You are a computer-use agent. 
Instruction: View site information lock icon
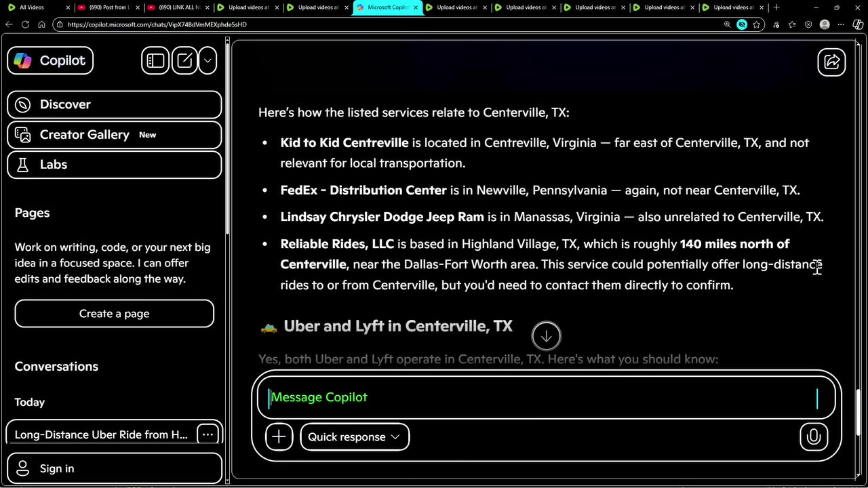(60, 24)
